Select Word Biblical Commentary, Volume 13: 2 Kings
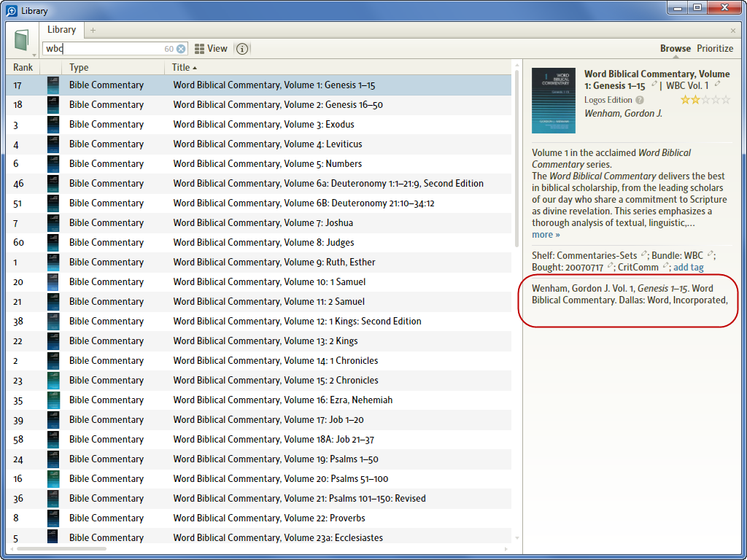The image size is (747, 560). 259,341
